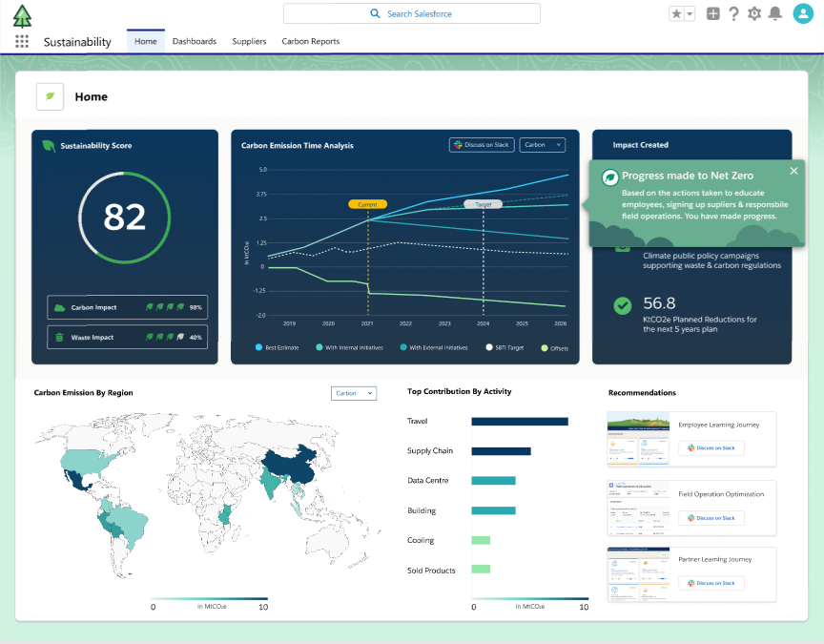Click Discuss on Slack in Carbon Emission chart
Image resolution: width=824 pixels, height=644 pixels.
pyautogui.click(x=482, y=145)
